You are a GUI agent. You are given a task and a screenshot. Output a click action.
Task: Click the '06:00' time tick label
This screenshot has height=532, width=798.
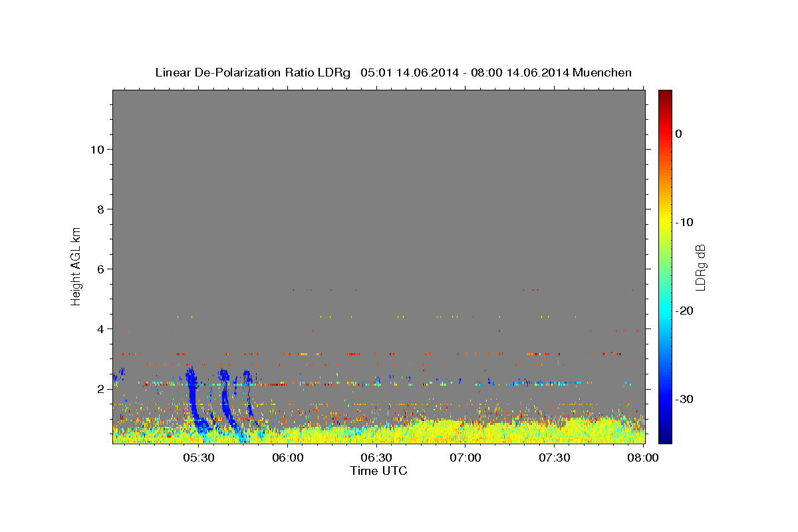coord(288,458)
